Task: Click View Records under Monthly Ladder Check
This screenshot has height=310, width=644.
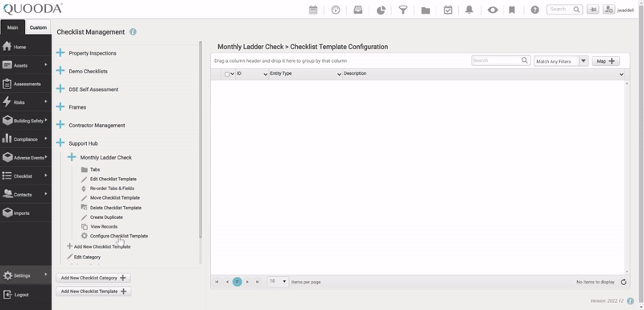Action: tap(99, 226)
